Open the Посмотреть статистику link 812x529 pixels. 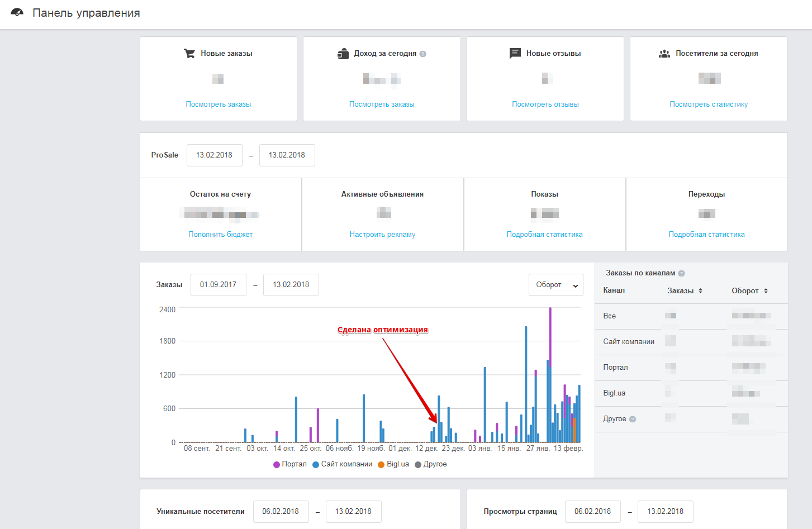click(709, 104)
